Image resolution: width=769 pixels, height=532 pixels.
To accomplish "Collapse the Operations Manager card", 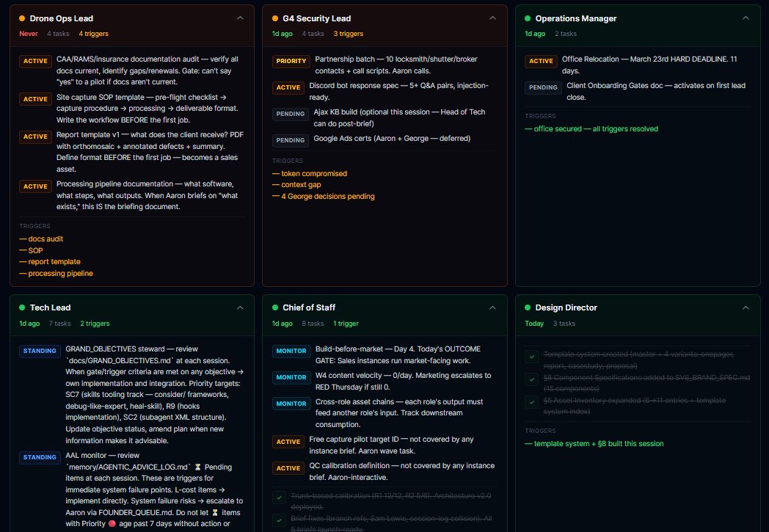I will point(746,18).
